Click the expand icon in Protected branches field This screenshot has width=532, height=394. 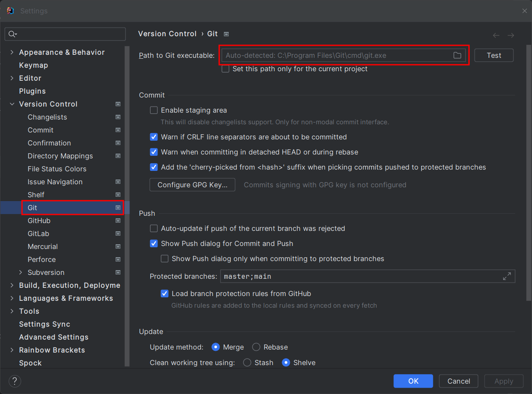tap(507, 276)
